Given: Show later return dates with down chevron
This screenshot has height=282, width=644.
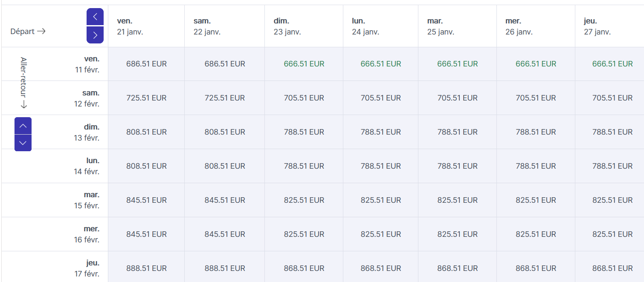Looking at the screenshot, I should (23, 143).
